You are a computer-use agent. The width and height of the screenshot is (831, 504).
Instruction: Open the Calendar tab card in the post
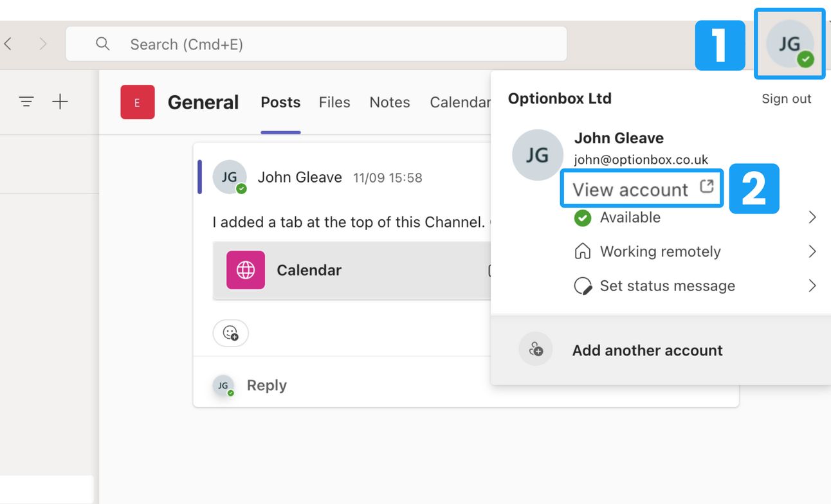[x=352, y=270]
